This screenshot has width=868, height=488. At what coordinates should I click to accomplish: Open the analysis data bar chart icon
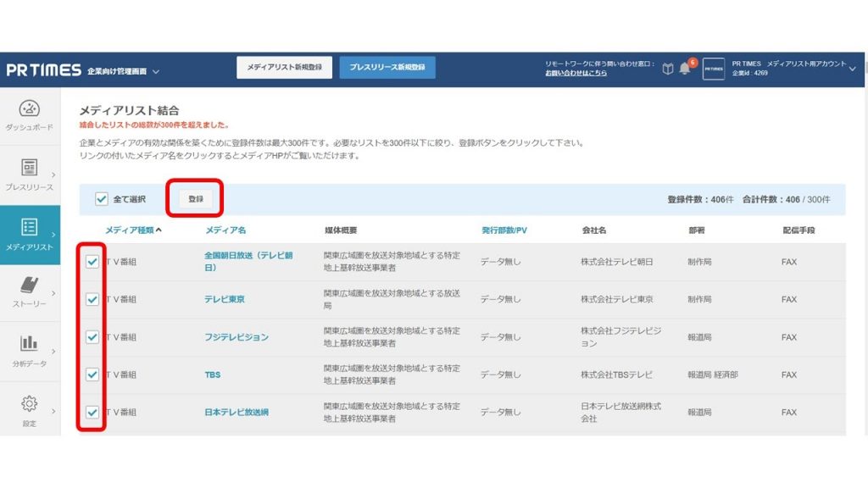[x=29, y=343]
